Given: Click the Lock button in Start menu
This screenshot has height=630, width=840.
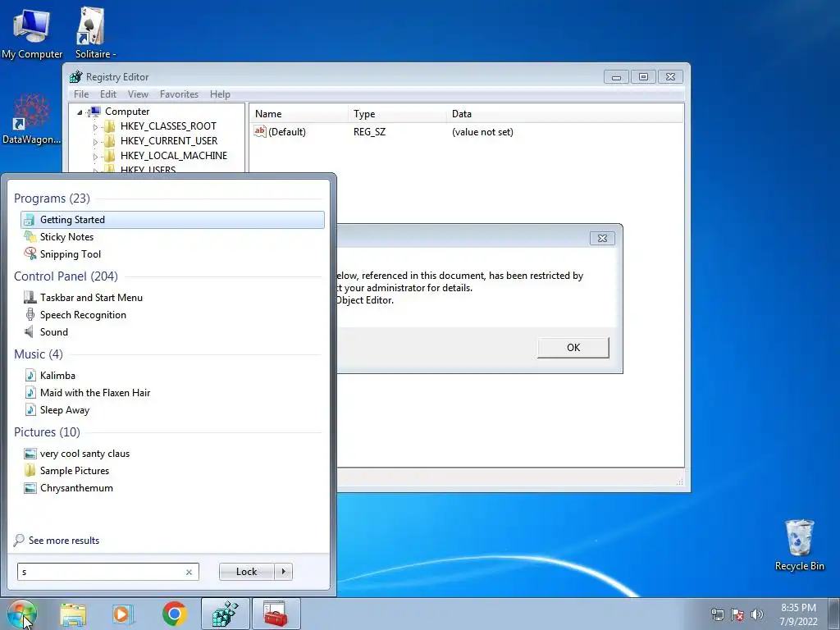Looking at the screenshot, I should point(246,572).
